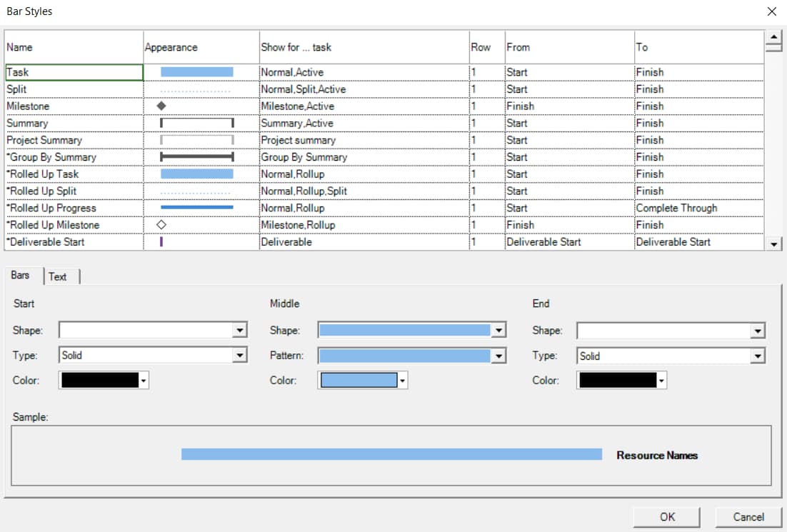Click the Appearance column header
This screenshot has width=787, height=532.
pos(201,47)
